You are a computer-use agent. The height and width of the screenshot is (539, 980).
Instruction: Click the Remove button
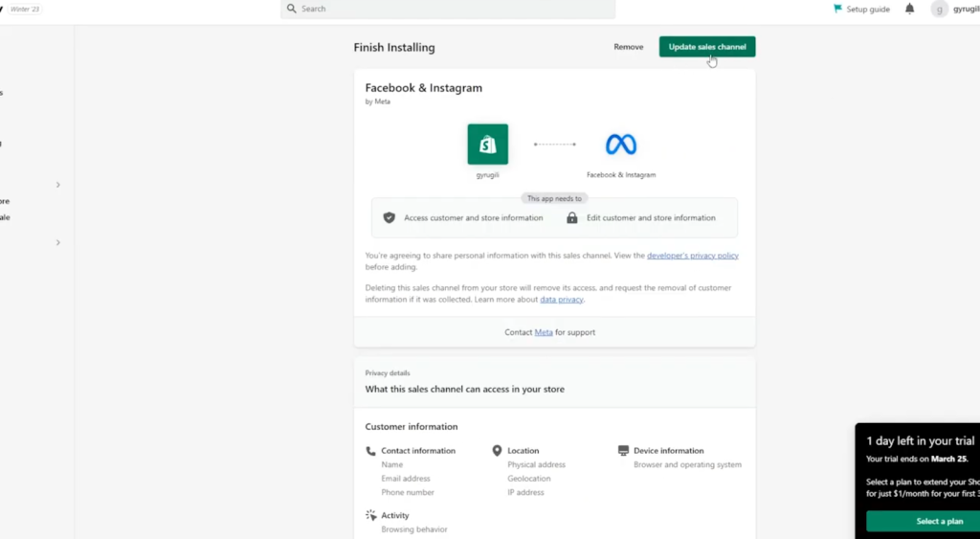(x=628, y=47)
